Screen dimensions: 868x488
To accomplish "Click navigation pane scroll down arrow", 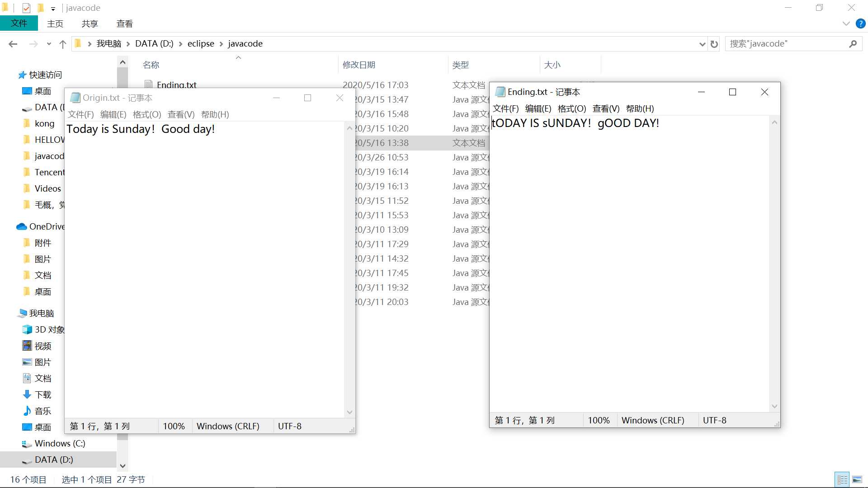I will click(x=123, y=466).
